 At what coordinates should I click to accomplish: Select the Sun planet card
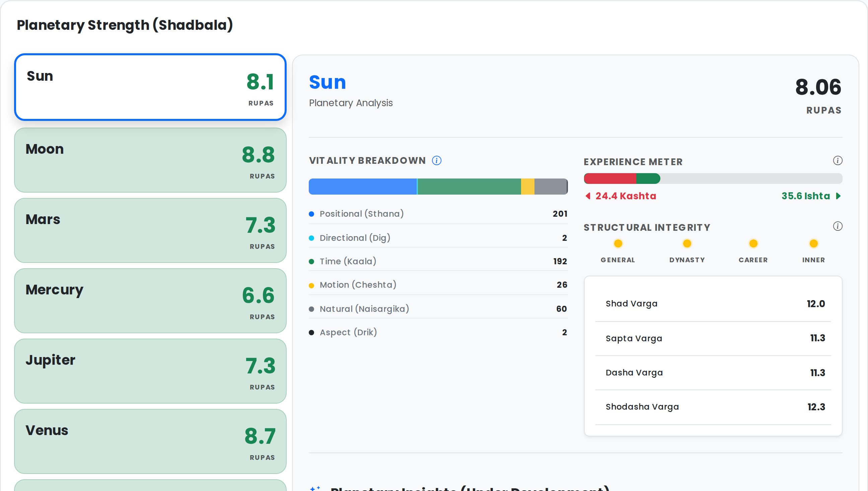click(x=150, y=87)
